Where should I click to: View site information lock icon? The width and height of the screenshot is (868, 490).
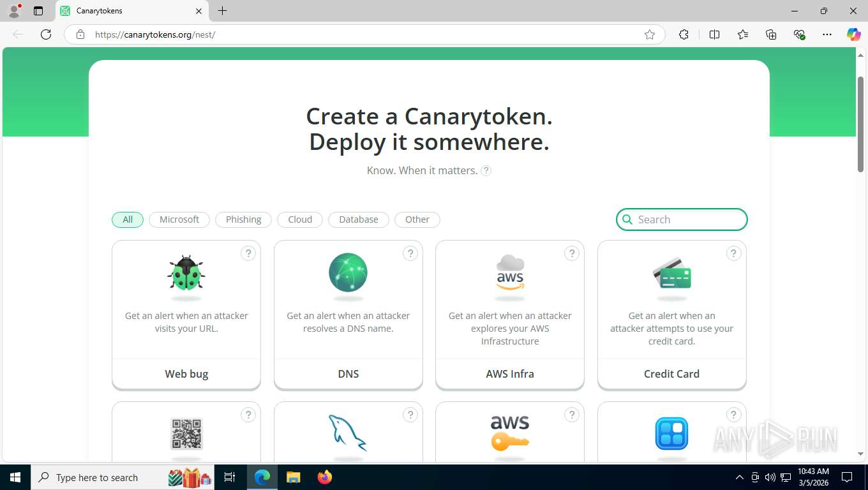pyautogui.click(x=80, y=34)
